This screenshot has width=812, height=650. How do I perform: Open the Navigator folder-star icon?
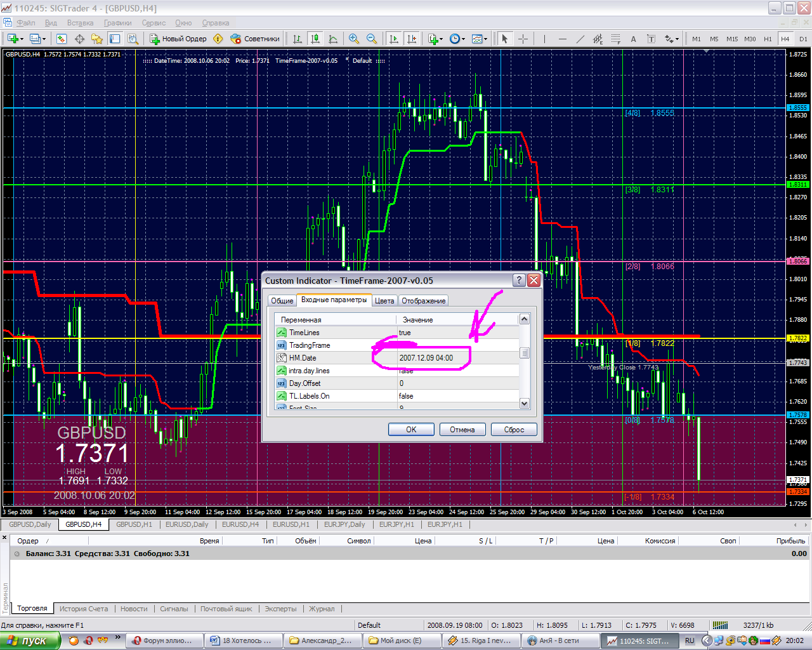[96, 39]
